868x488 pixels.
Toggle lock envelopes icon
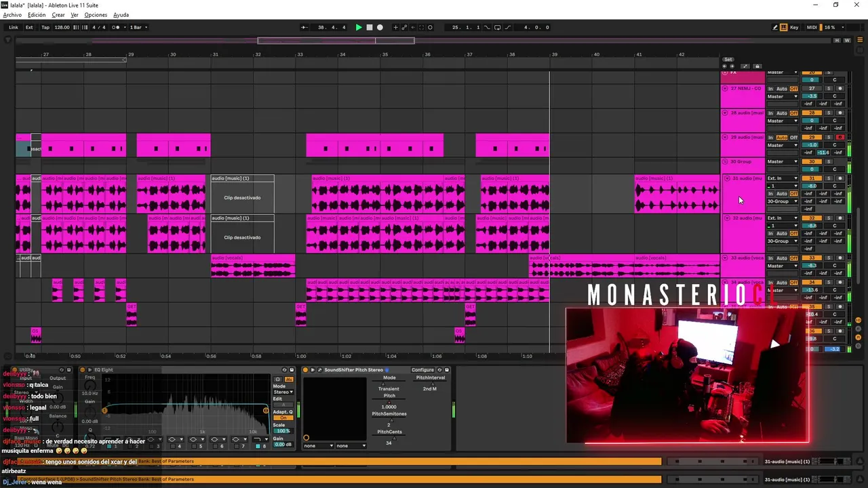pos(757,66)
